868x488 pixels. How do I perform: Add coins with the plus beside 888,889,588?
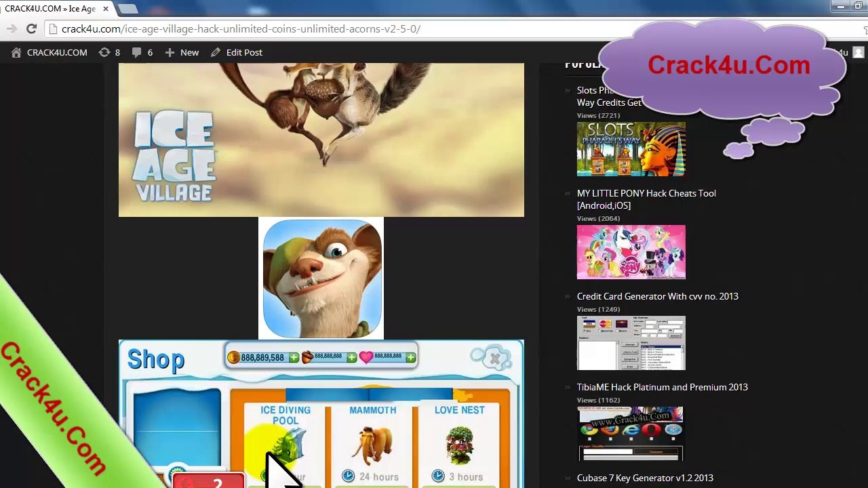[x=294, y=357]
